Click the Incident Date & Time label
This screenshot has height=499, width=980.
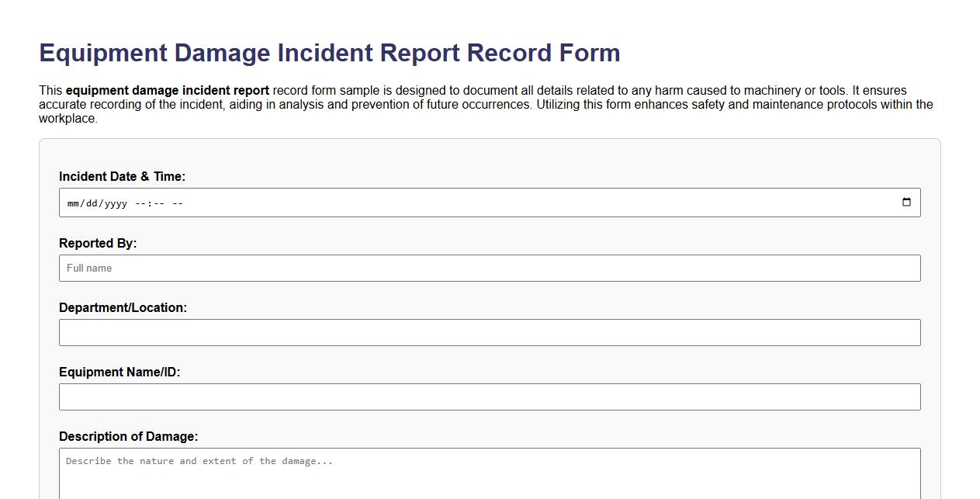coord(123,176)
